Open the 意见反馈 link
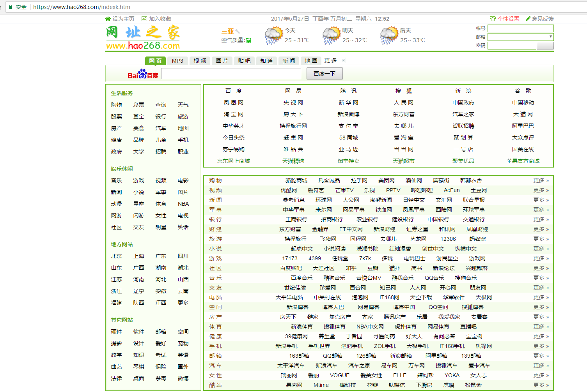This screenshot has width=587, height=392. pyautogui.click(x=543, y=19)
